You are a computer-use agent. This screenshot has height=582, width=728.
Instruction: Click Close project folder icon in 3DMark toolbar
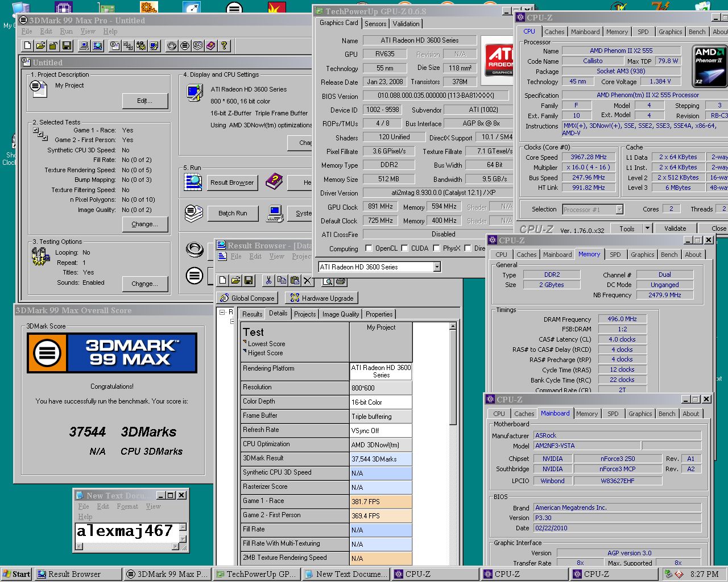(53, 45)
